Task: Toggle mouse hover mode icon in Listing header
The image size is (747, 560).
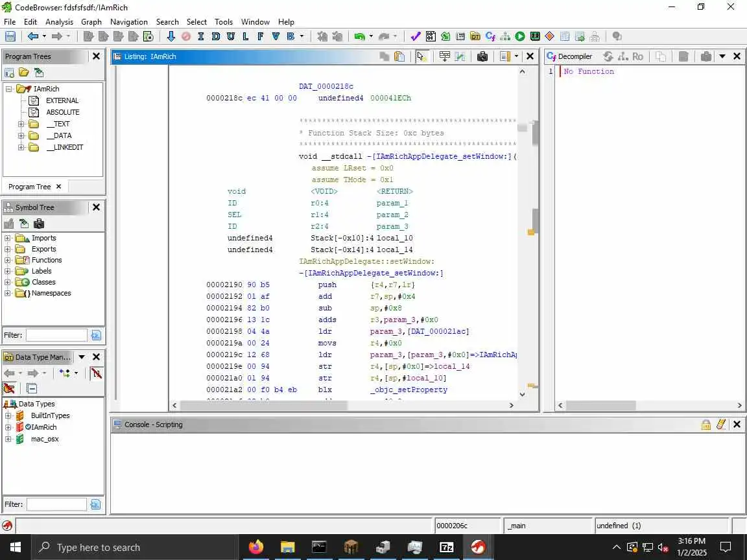Action: [x=421, y=56]
